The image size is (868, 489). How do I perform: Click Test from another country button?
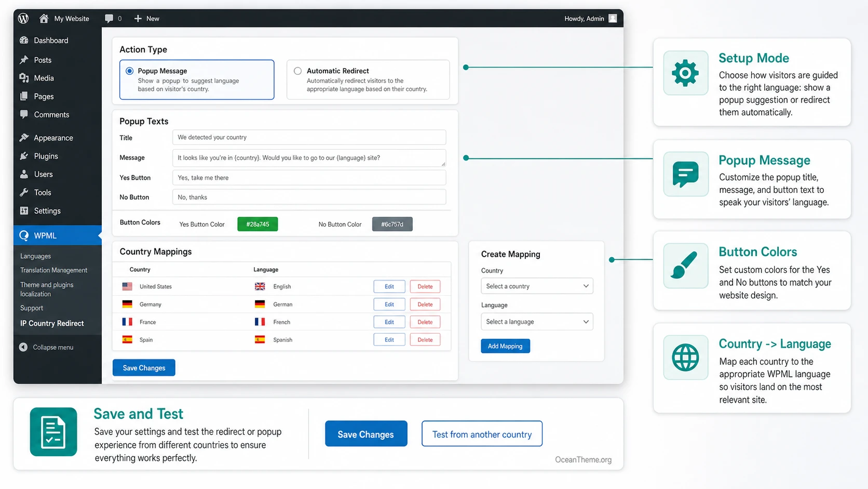point(482,434)
